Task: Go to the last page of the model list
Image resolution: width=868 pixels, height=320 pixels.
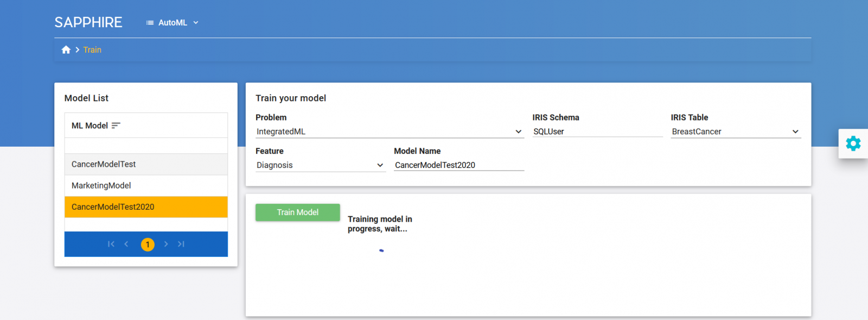Action: [181, 244]
